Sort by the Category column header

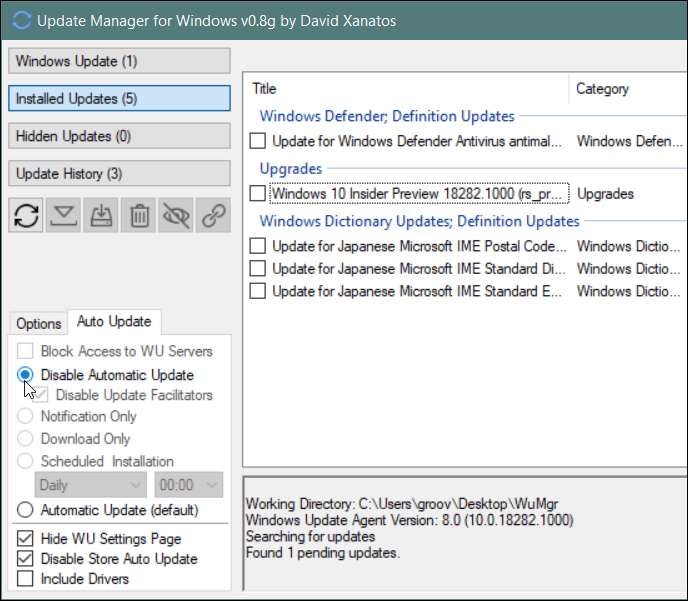[628, 89]
